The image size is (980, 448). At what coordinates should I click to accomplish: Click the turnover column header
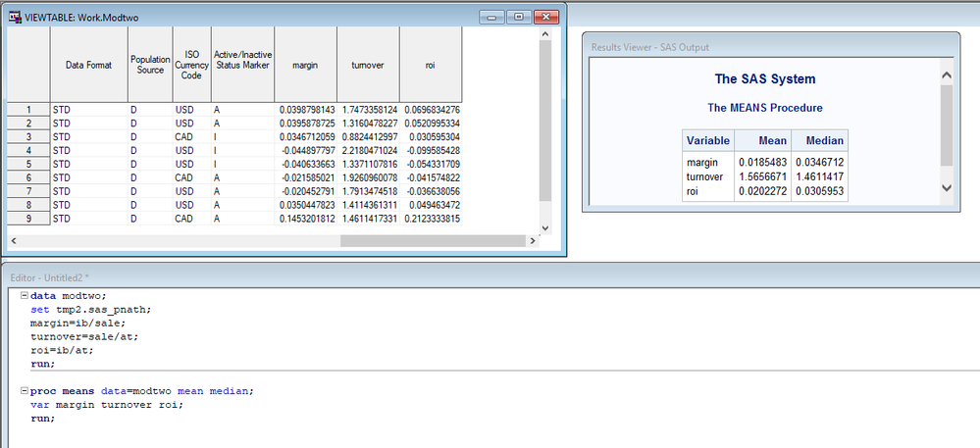tap(368, 65)
